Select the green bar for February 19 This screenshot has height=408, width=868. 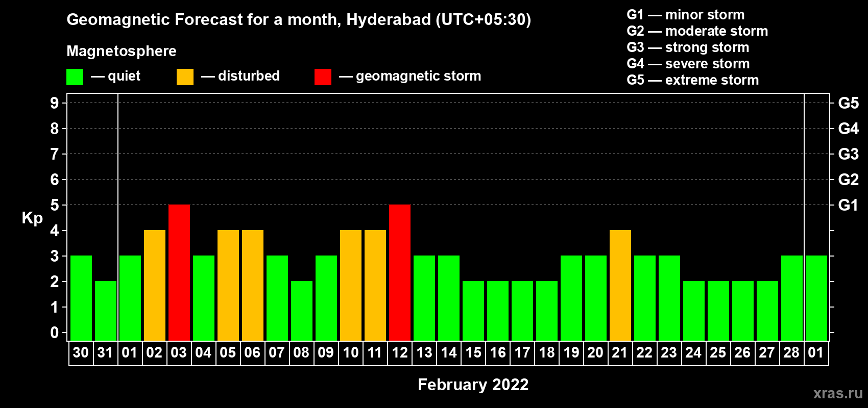[571, 298]
